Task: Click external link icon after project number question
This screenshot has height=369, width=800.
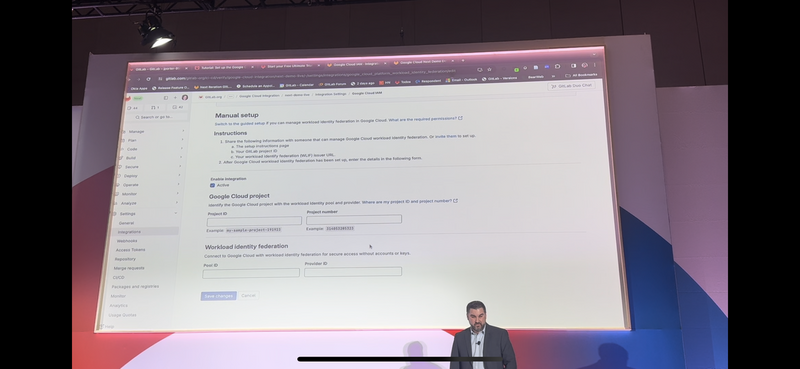Action: 455,201
